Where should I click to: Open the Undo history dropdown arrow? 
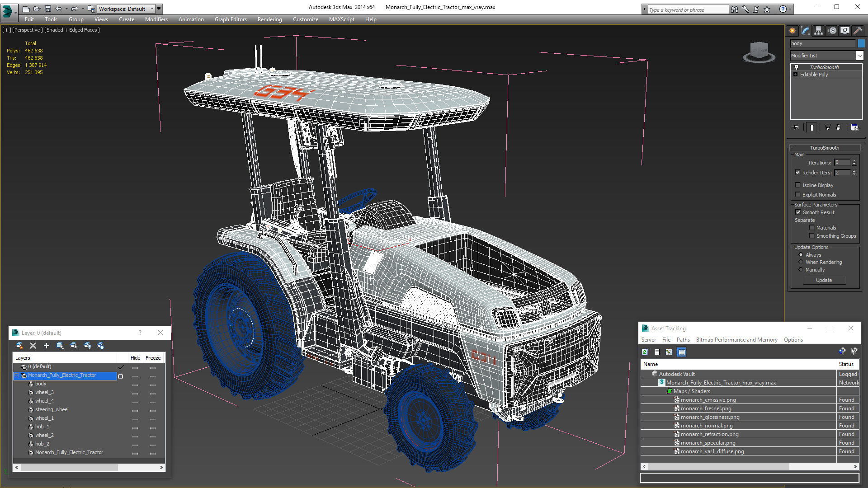(x=66, y=9)
